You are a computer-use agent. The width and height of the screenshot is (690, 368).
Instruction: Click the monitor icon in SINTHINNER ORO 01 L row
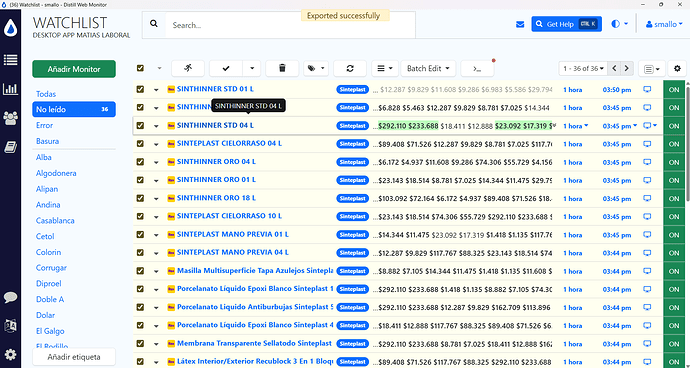point(647,180)
